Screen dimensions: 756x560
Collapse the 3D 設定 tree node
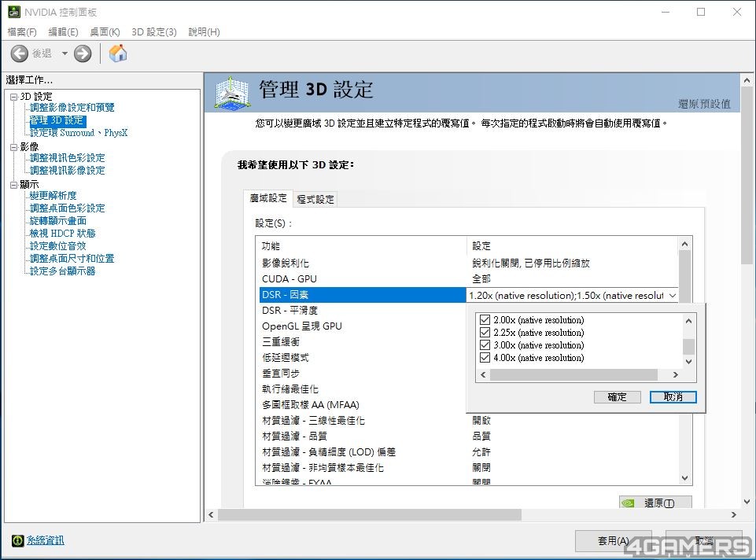pyautogui.click(x=13, y=97)
